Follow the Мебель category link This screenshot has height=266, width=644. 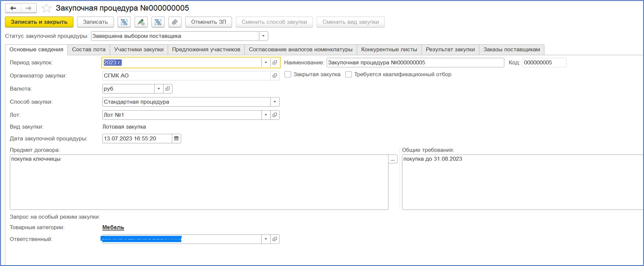click(x=113, y=228)
